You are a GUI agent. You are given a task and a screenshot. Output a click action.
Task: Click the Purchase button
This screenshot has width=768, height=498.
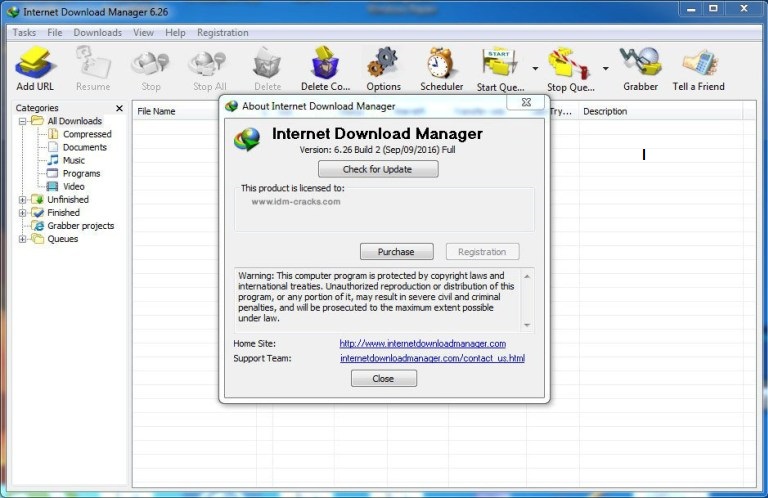click(x=396, y=252)
